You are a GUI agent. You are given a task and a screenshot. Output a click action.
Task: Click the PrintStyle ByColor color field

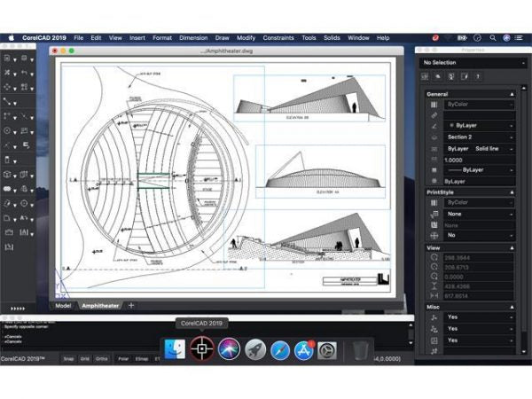pos(480,202)
